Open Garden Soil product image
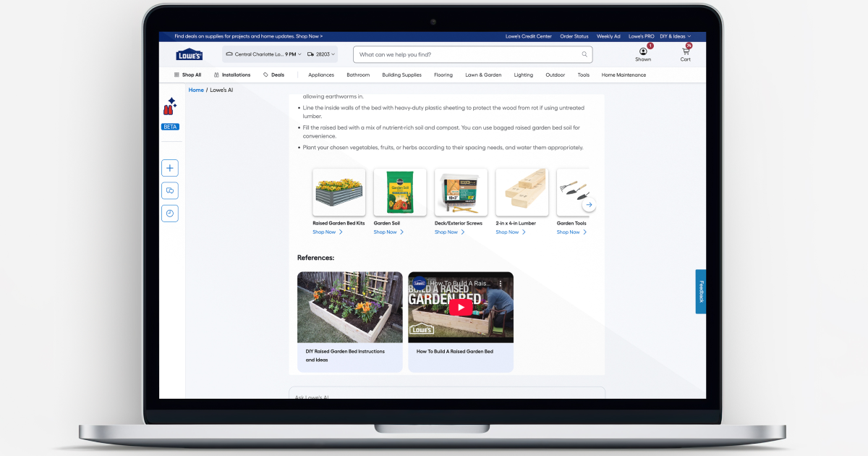 (x=400, y=193)
